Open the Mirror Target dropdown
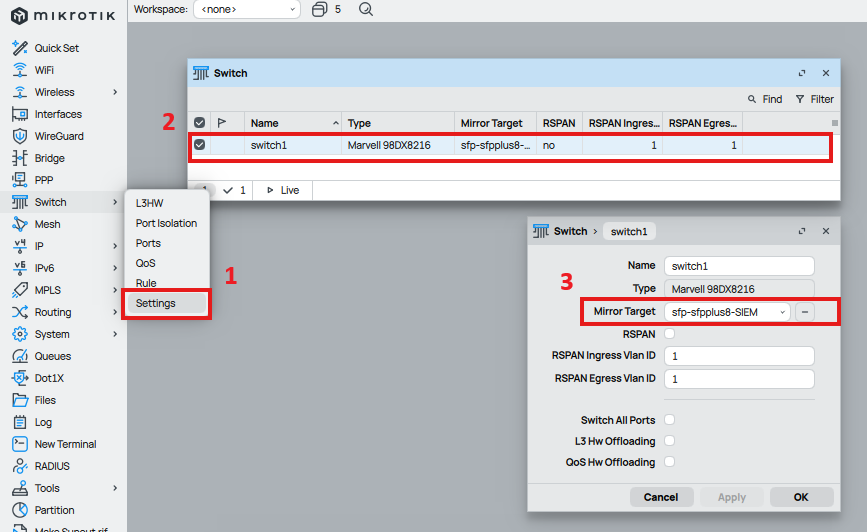867x532 pixels. [727, 312]
